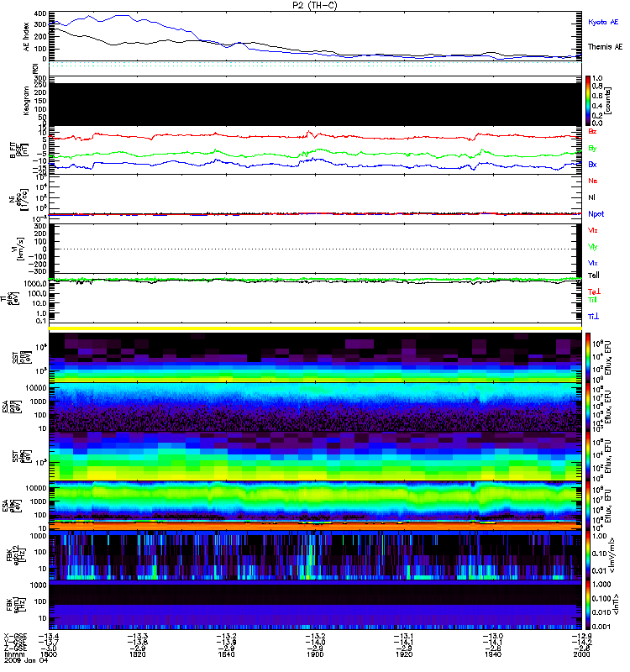Select the Themis AE legend label
The width and height of the screenshot is (630, 672).
605,47
